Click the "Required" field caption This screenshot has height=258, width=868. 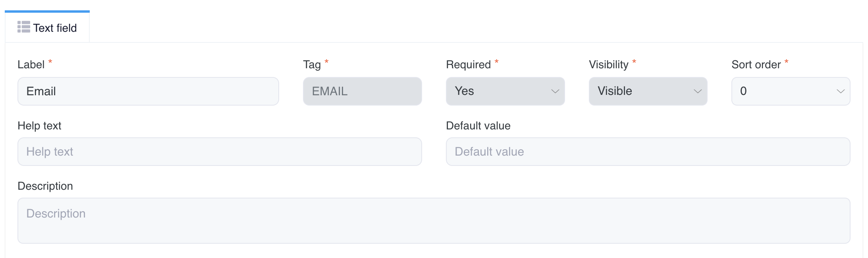[468, 65]
